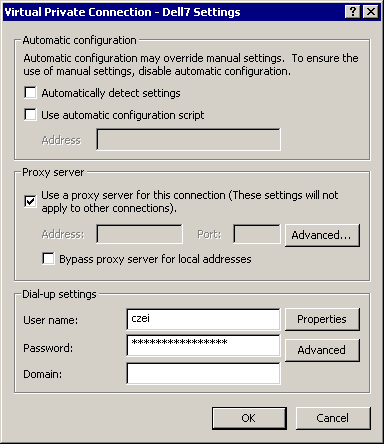Open proxy Advanced... settings
Viewport: 384px width, 444px height.
[x=322, y=235]
